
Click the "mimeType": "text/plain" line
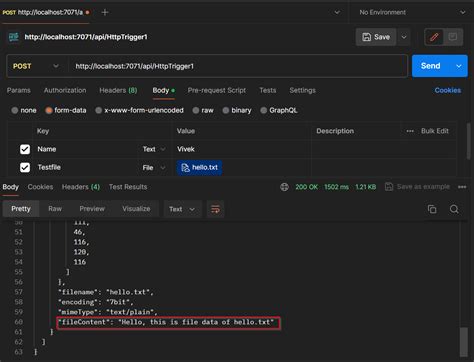[108, 312]
